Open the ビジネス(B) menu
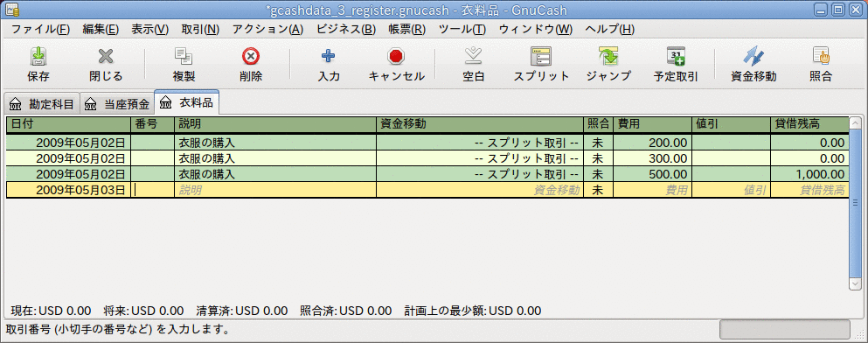The height and width of the screenshot is (343, 868). 346,30
